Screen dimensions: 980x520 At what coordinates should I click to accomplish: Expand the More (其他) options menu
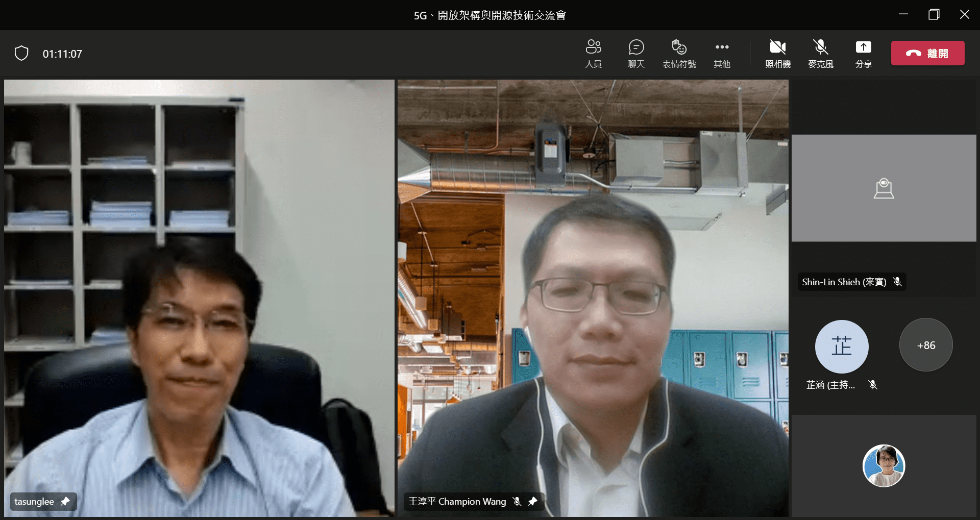coord(722,54)
